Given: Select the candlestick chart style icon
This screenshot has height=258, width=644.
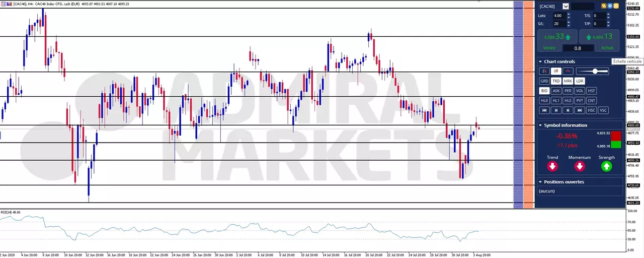Looking at the screenshot, I should coord(556,71).
